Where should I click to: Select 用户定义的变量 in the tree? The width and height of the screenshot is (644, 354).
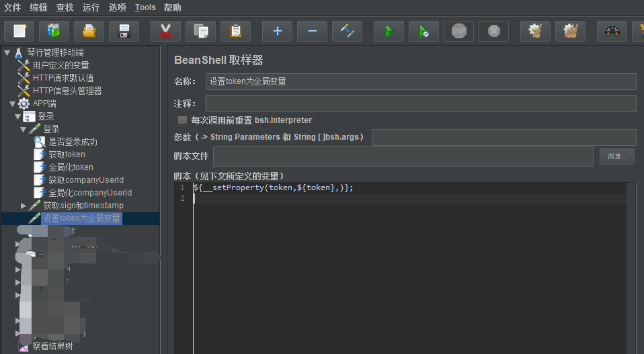[x=61, y=66]
